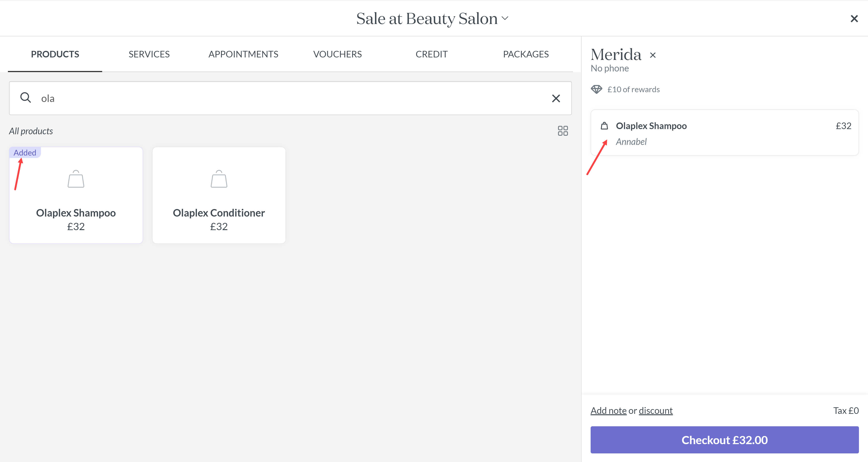Click the client name Merida
Viewport: 868px width, 462px height.
616,55
